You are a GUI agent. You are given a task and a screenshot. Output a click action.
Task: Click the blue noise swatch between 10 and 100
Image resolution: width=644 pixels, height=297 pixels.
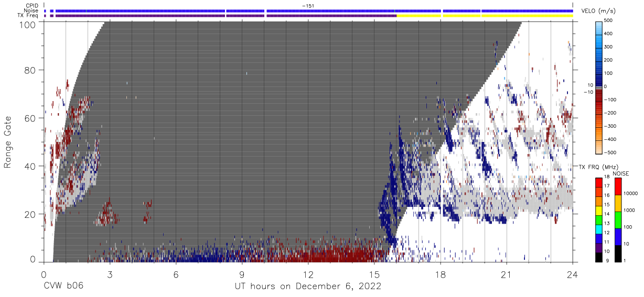[618, 236]
